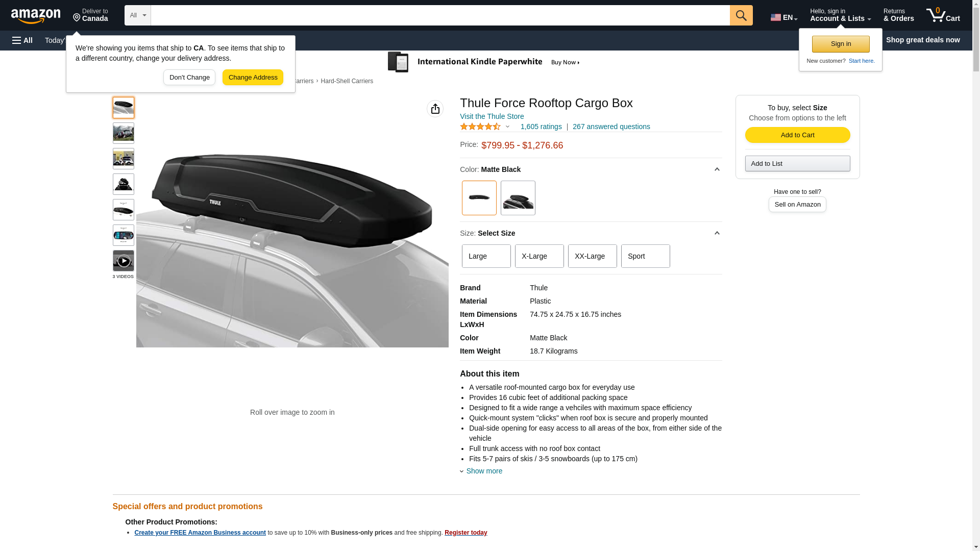Click the star rating icons
This screenshot has height=551, width=980.
[480, 127]
